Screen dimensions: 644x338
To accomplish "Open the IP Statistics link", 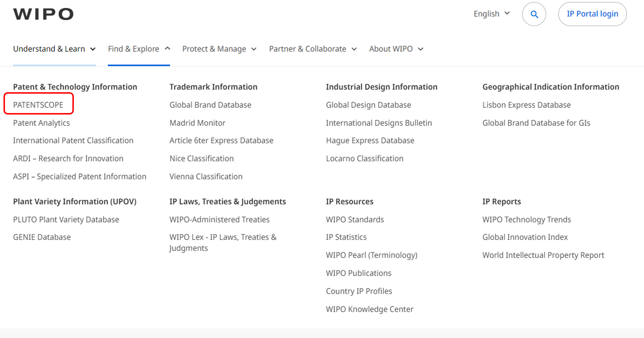I will (x=346, y=237).
